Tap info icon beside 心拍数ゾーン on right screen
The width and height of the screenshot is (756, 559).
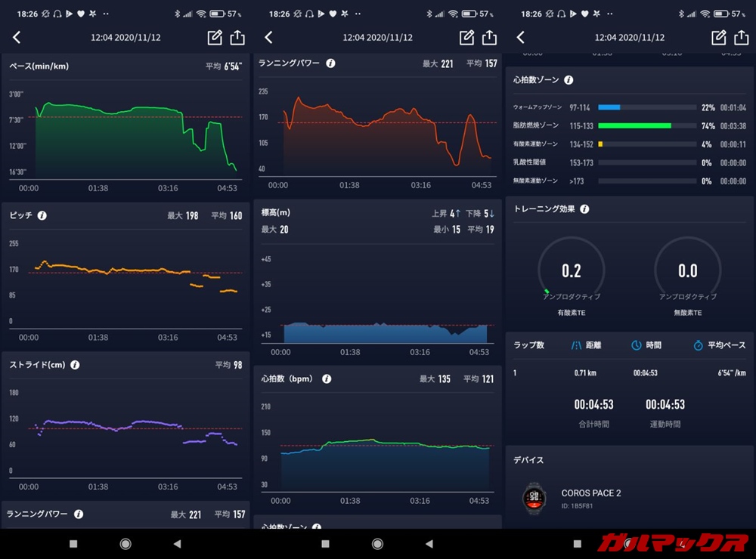[569, 80]
